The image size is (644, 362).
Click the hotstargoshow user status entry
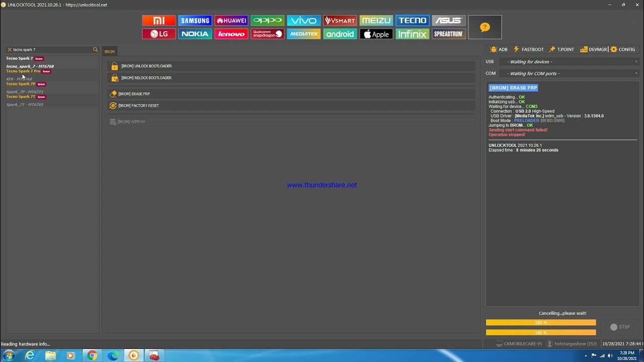[x=572, y=344]
